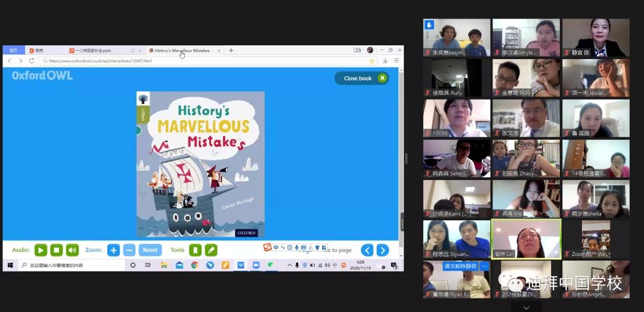Click 请求解除静音 ask-to-unmute button
644x312 pixels.
click(x=460, y=266)
